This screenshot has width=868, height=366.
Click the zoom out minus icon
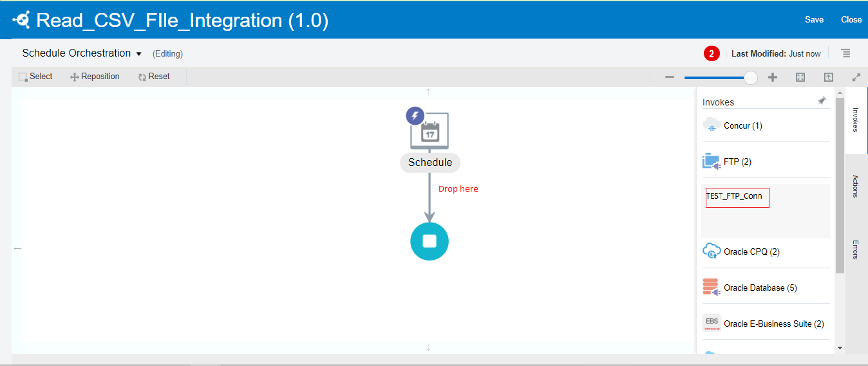pos(670,77)
